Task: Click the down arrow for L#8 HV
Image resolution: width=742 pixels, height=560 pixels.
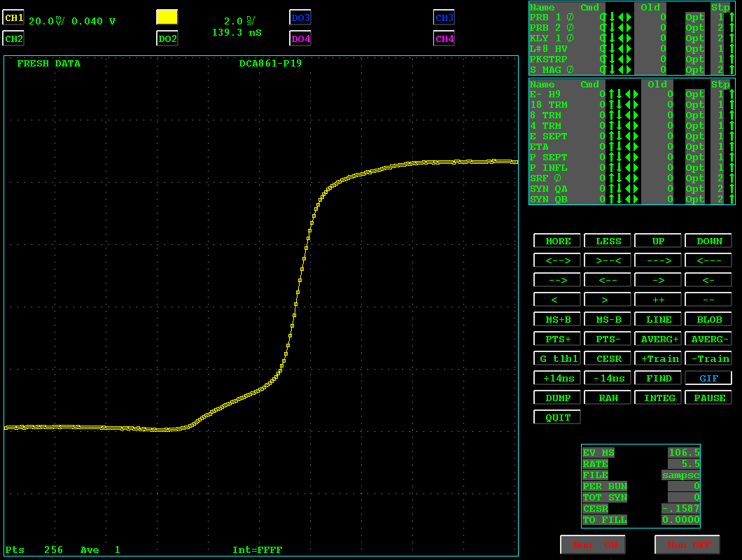Action: [612, 49]
